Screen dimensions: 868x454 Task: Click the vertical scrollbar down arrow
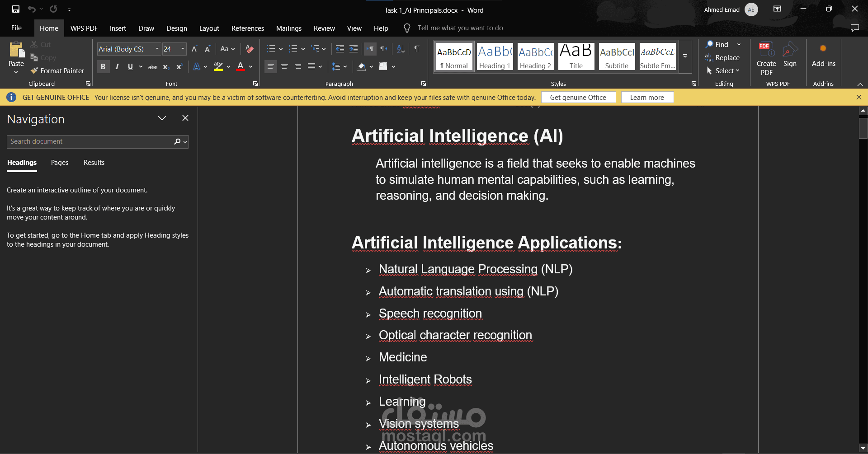tap(863, 448)
